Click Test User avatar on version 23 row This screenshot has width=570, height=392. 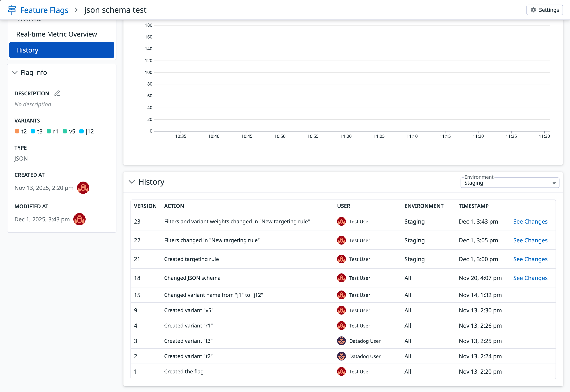point(341,221)
